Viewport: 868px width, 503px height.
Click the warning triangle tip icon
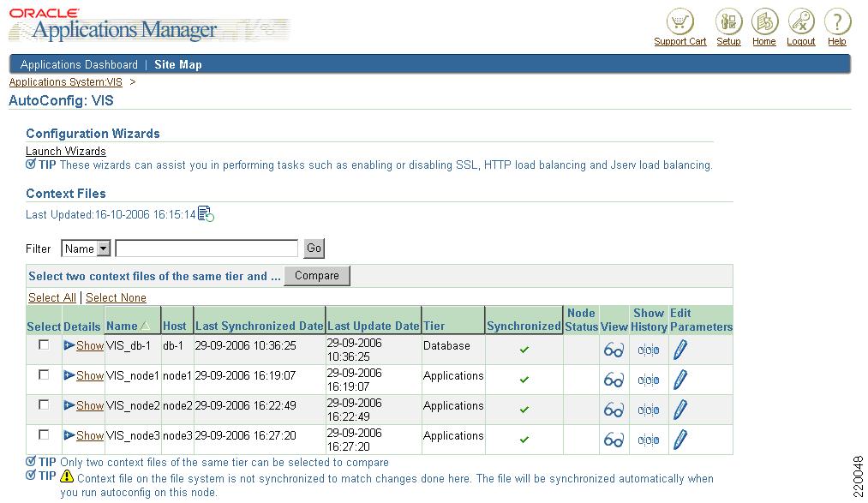(67, 476)
